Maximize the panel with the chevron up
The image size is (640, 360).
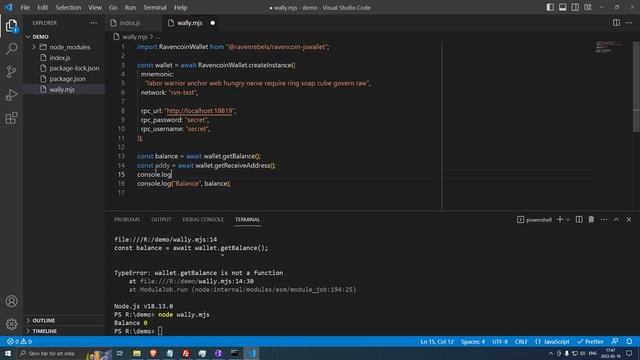coord(616,220)
